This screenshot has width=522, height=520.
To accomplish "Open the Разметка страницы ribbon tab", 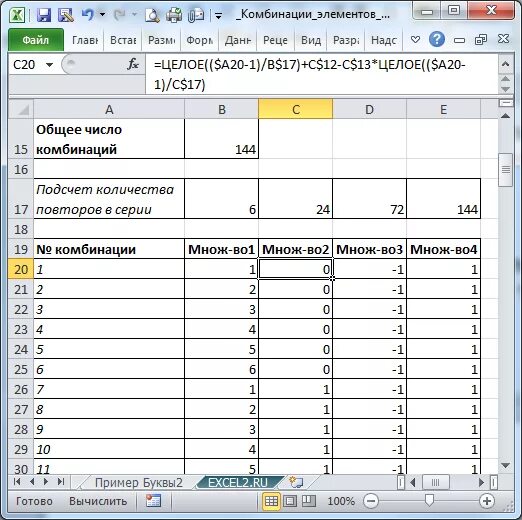I will (161, 40).
